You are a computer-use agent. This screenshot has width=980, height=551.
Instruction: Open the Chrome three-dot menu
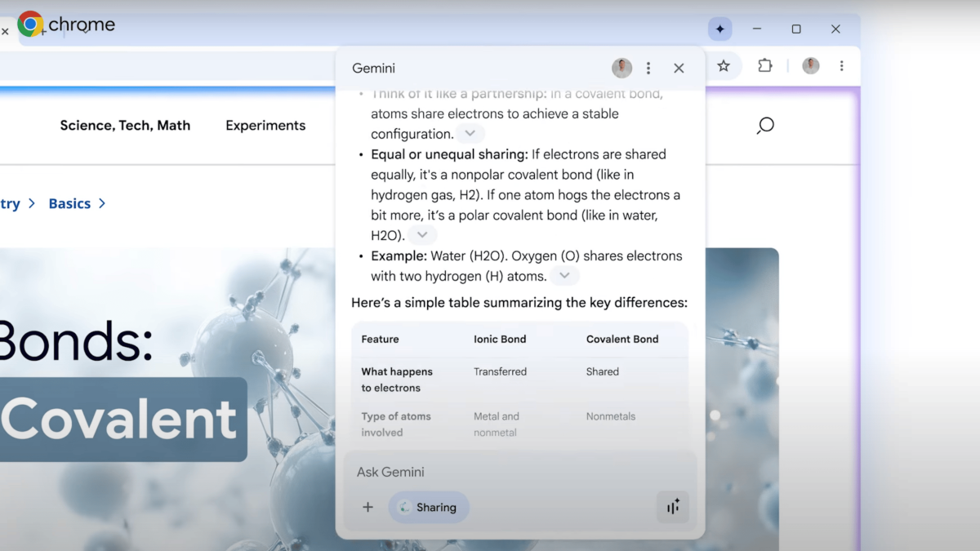pos(842,66)
